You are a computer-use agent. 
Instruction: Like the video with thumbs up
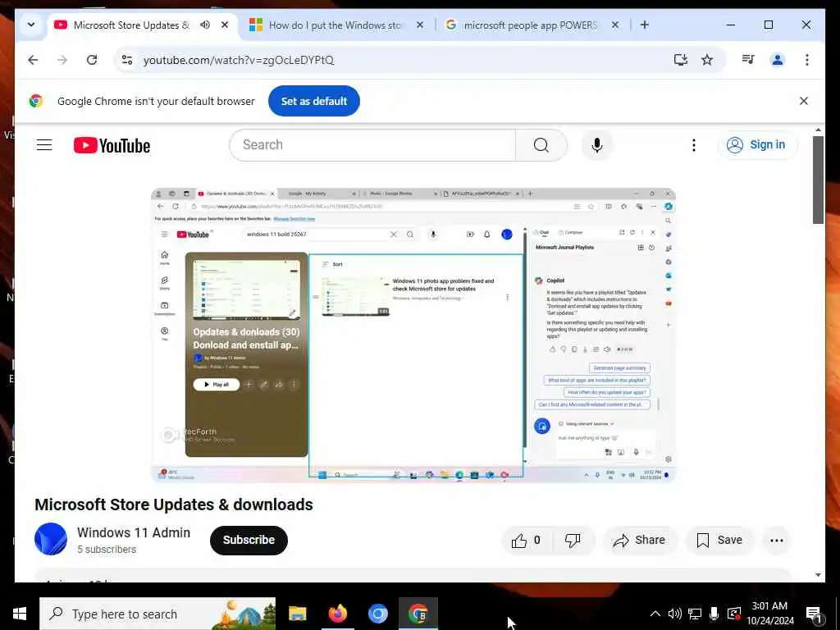526,540
